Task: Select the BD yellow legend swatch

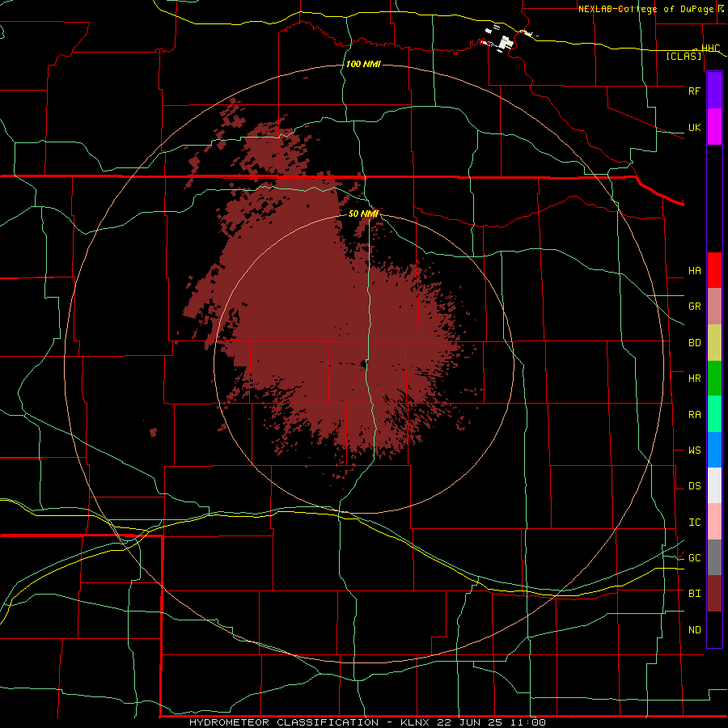Action: tap(714, 343)
